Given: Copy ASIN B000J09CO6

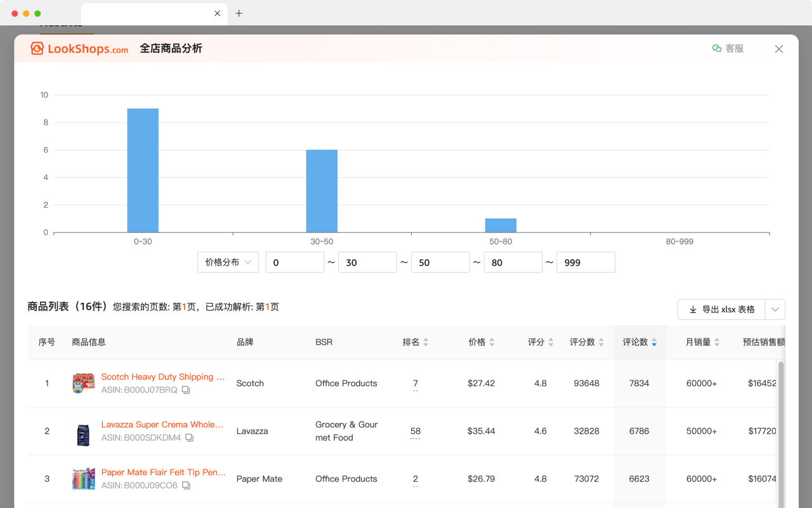Looking at the screenshot, I should (x=186, y=486).
